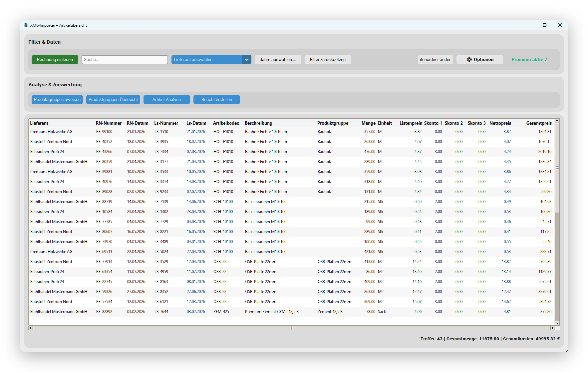Click Bericht erstellen button
The width and height of the screenshot is (588, 372).
217,100
